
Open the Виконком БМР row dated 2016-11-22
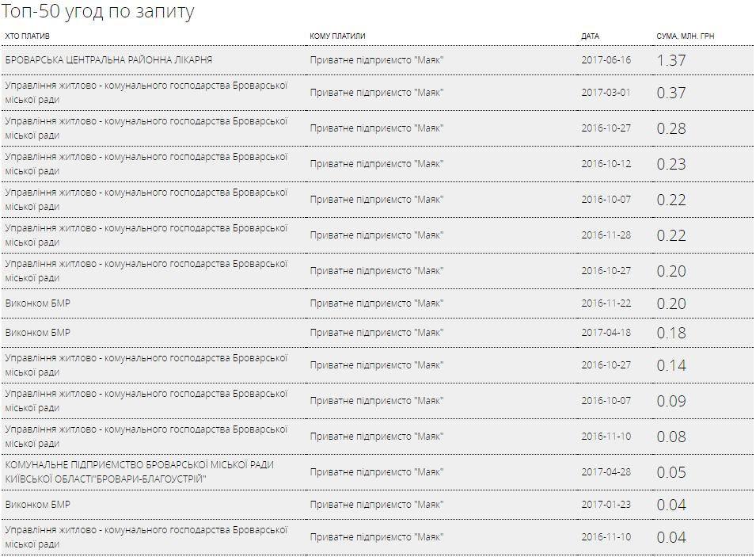(x=377, y=303)
